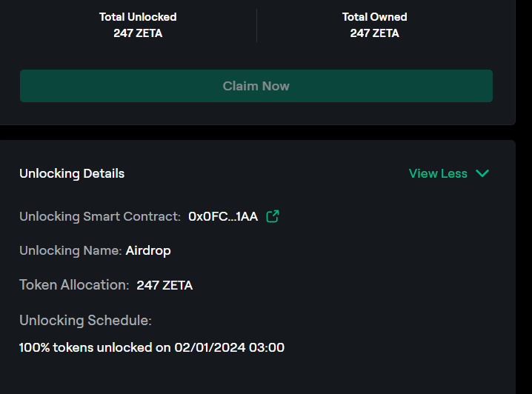Open the smart contract external link icon
532x394 pixels.
pyautogui.click(x=273, y=216)
